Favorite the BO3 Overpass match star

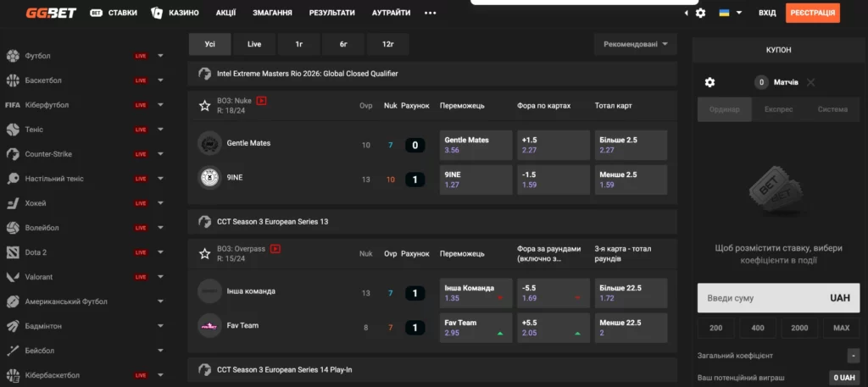tap(204, 254)
